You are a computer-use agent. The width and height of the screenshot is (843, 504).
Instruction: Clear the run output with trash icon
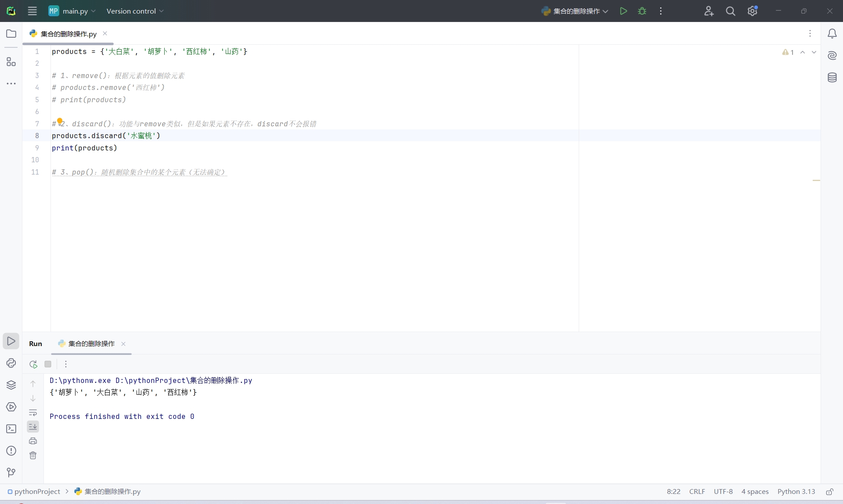(x=33, y=455)
